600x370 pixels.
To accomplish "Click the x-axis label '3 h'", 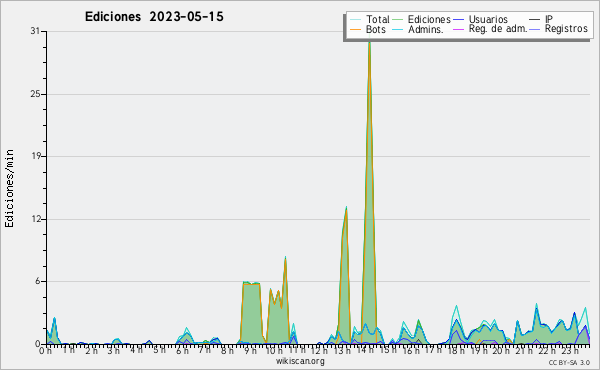I will [114, 351].
